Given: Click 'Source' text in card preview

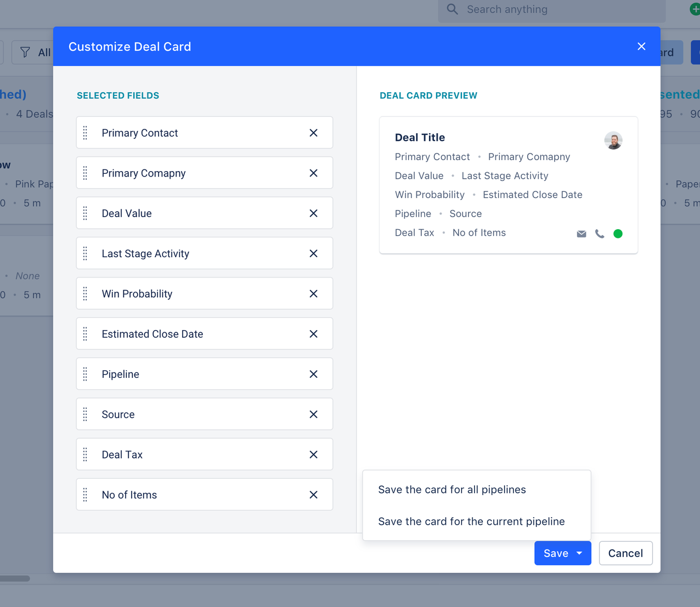Looking at the screenshot, I should point(465,214).
